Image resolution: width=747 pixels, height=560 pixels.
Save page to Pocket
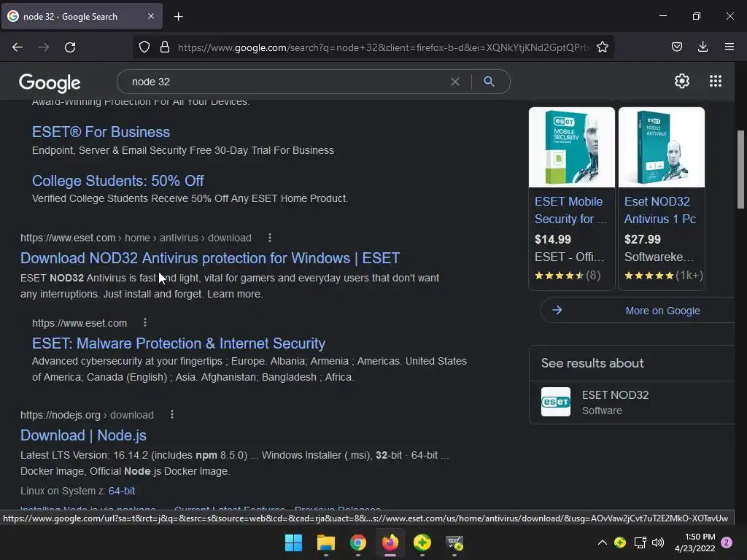(677, 47)
